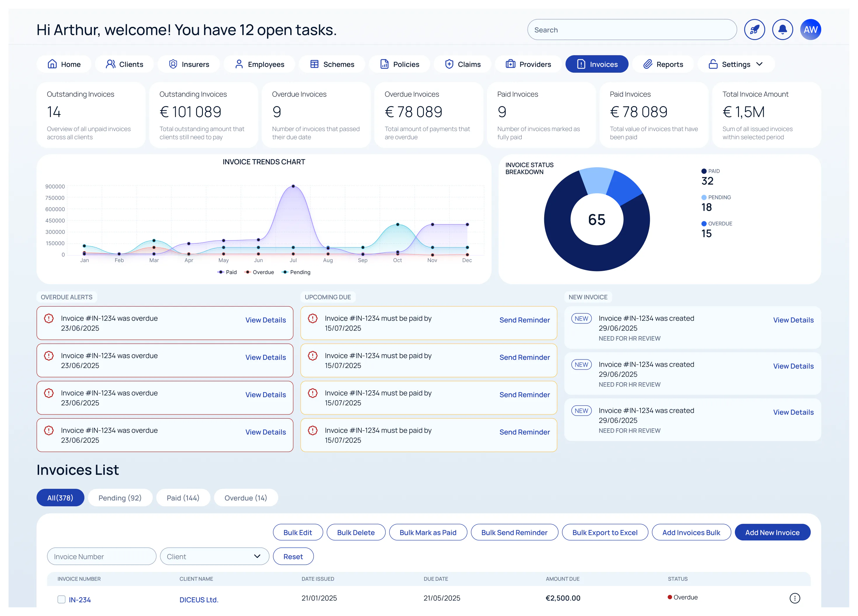Click the Reports paperclip icon
The height and width of the screenshot is (616, 858).
(x=648, y=64)
